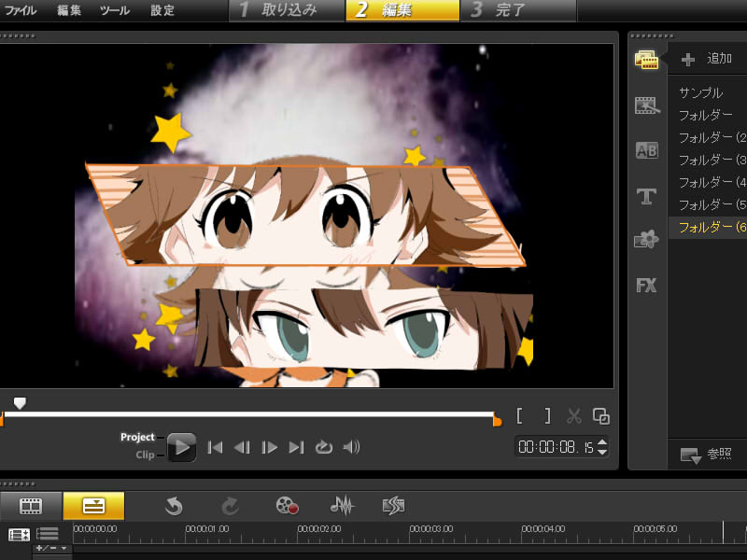
Task: Open the +/- chapter point dropdown
Action: tap(51, 549)
